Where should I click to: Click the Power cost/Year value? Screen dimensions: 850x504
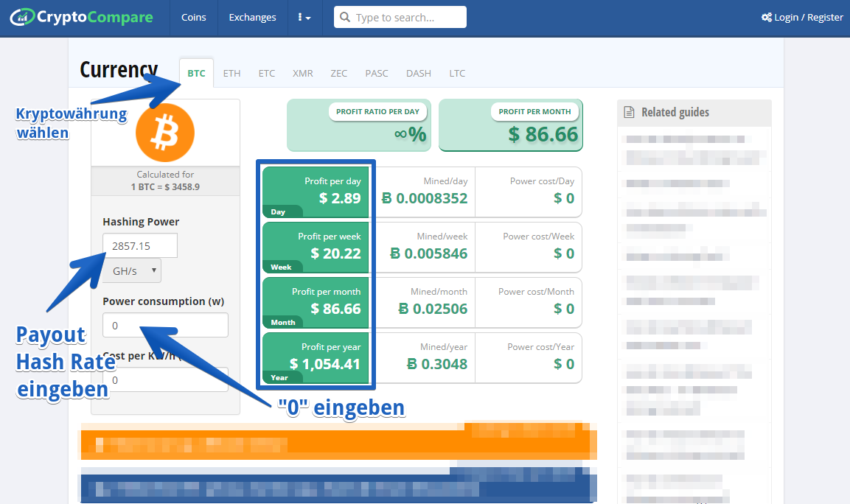click(x=564, y=364)
